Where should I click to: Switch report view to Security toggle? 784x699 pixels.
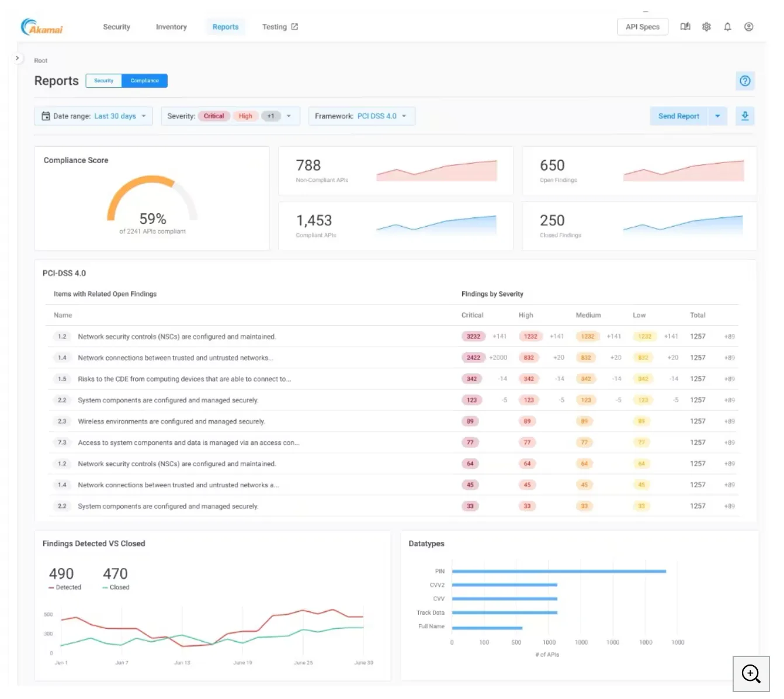point(103,81)
